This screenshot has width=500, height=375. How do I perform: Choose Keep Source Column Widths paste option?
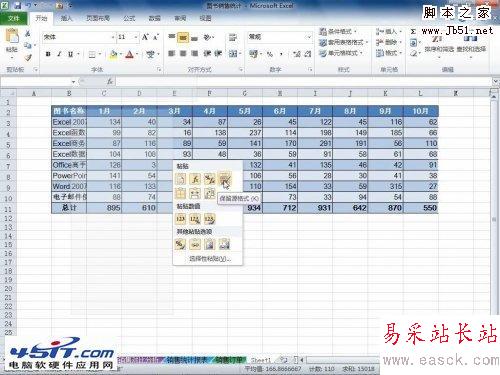(195, 193)
